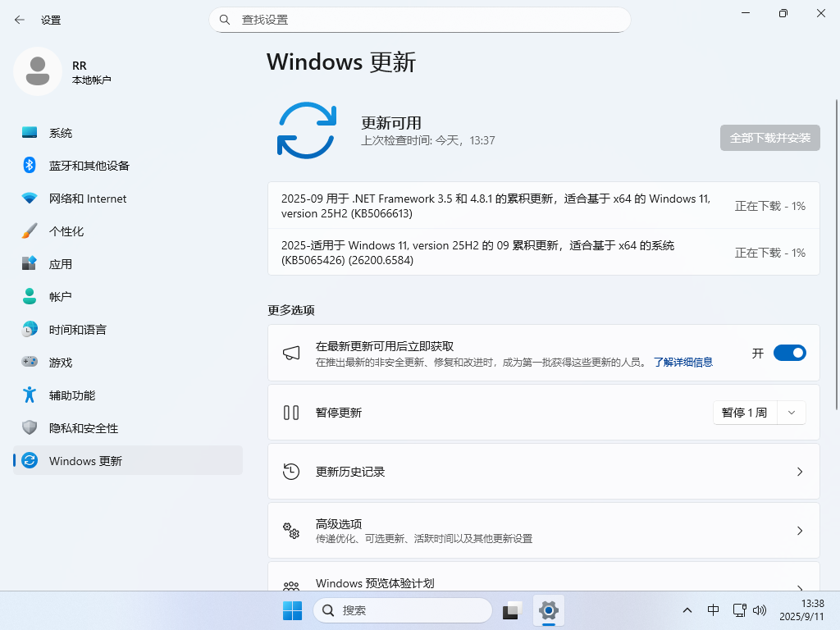Image resolution: width=840 pixels, height=630 pixels.
Task: Open 时间和语言 settings page
Action: pyautogui.click(x=128, y=329)
